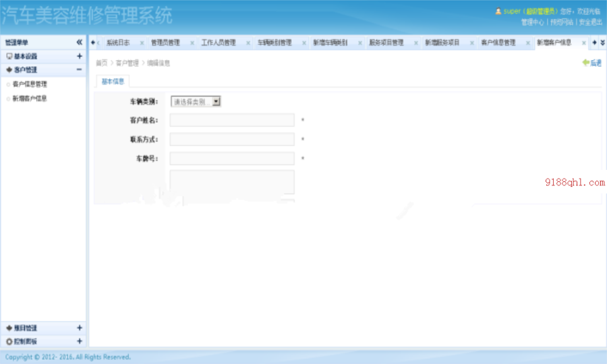Close the 系统日志 tab
Image resolution: width=607 pixels, height=364 pixels.
point(142,43)
